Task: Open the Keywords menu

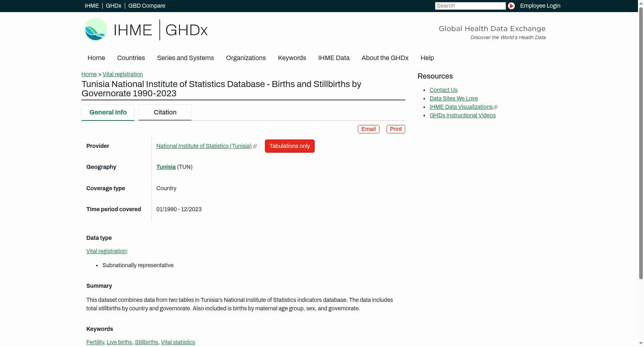Action: pyautogui.click(x=292, y=58)
